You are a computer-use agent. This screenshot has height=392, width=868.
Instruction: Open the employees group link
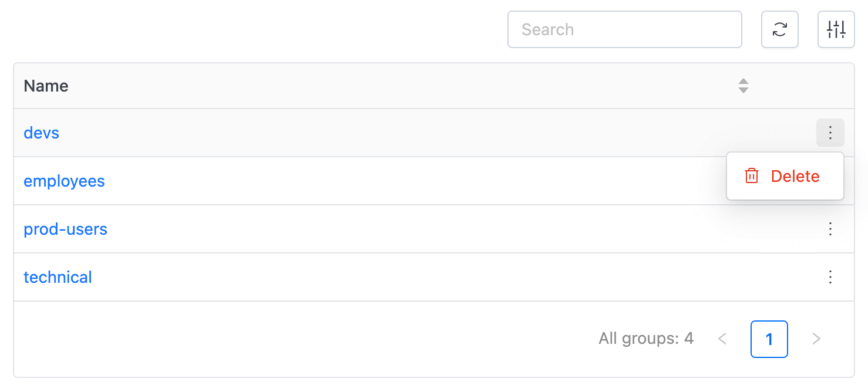64,181
